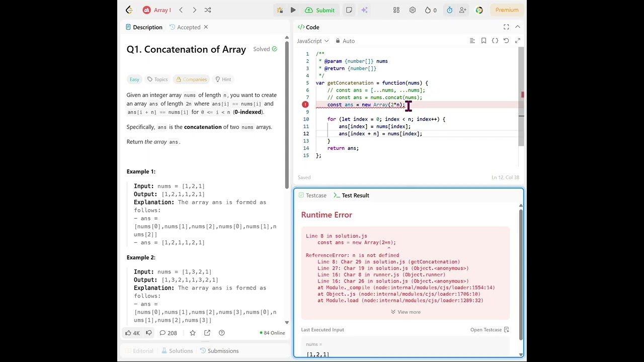The height and width of the screenshot is (362, 644).
Task: Like the problem with 4K thumbs-up
Action: click(x=133, y=333)
